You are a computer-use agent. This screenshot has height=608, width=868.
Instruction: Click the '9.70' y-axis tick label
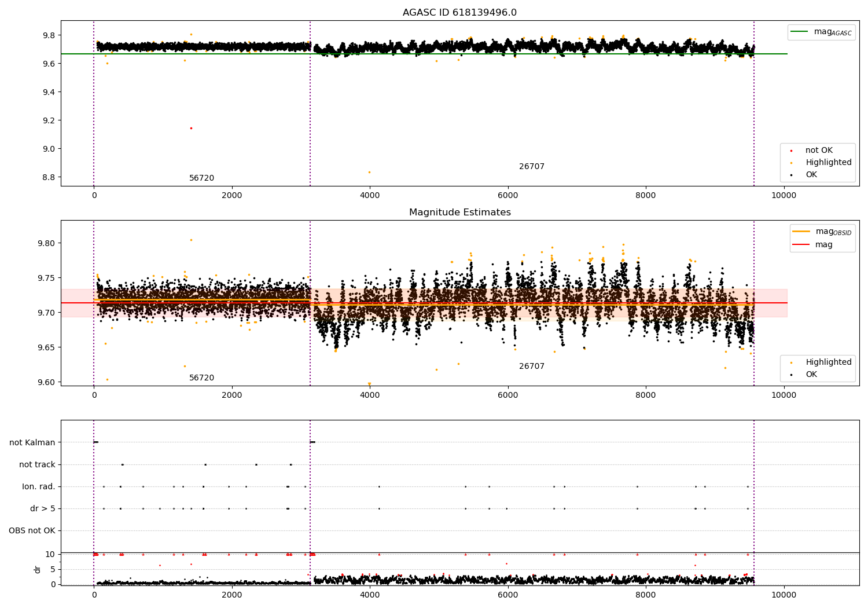[47, 313]
